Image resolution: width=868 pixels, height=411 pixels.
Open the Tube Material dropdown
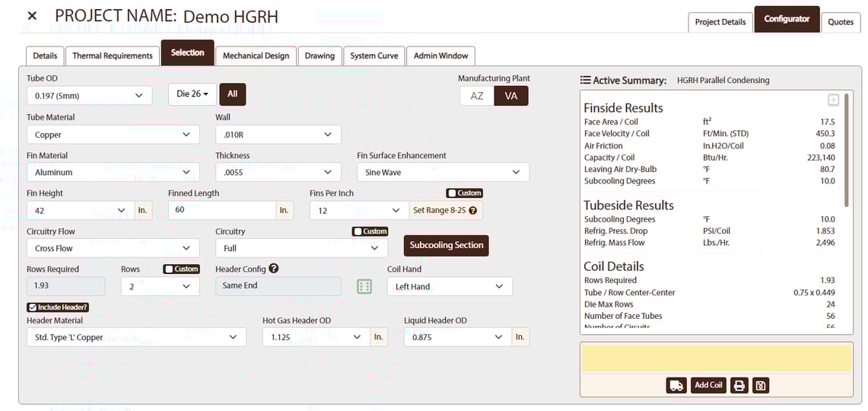pyautogui.click(x=113, y=135)
